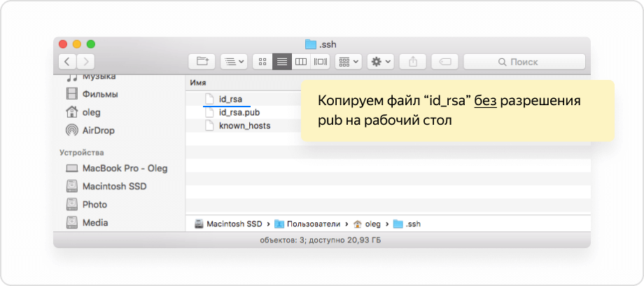The height and width of the screenshot is (286, 644).
Task: Open Фильмы in the sidebar
Action: 99,94
